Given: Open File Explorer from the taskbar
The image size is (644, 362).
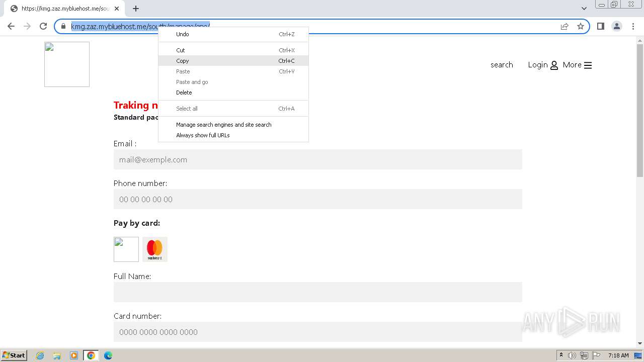Looking at the screenshot, I should click(57, 355).
